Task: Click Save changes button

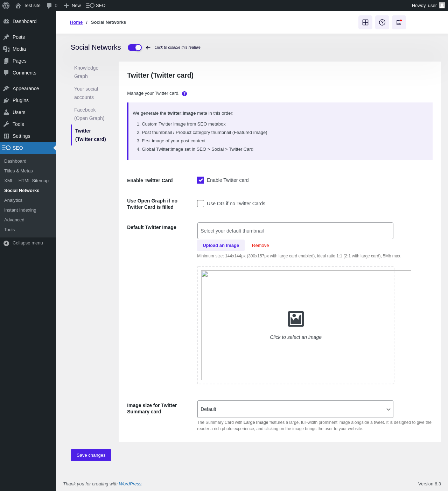Action: [x=91, y=455]
